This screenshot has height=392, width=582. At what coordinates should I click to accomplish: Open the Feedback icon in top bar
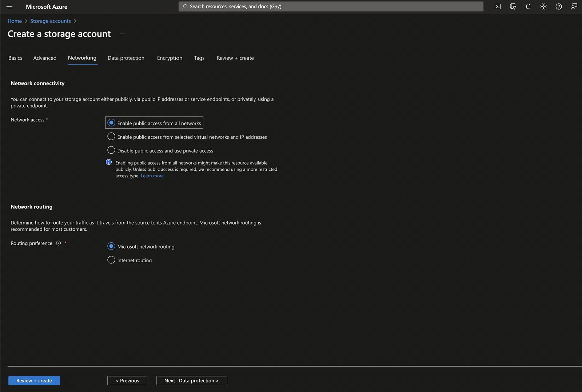click(574, 7)
